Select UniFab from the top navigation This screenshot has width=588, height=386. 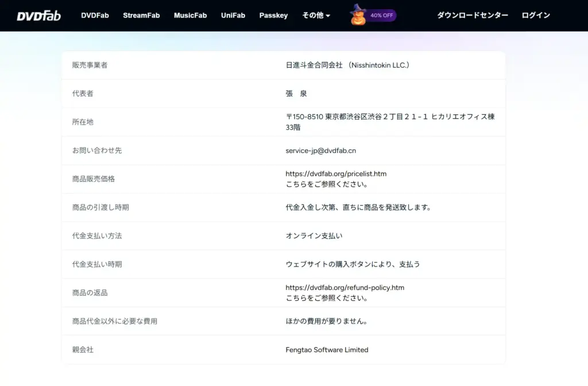pyautogui.click(x=233, y=16)
